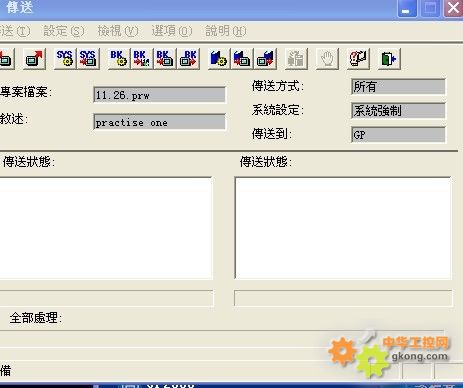Click the BK icon with red arrow to terminal
This screenshot has height=388, width=463.
[165, 59]
